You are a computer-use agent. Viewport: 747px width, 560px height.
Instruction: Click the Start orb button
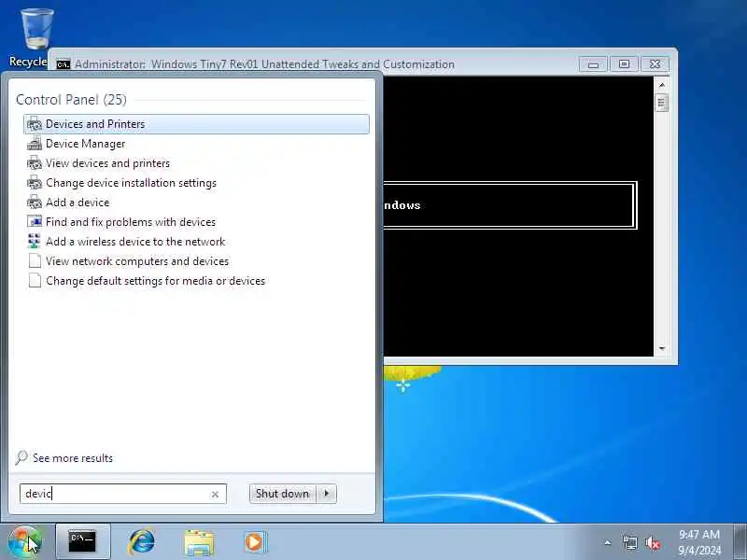(24, 541)
